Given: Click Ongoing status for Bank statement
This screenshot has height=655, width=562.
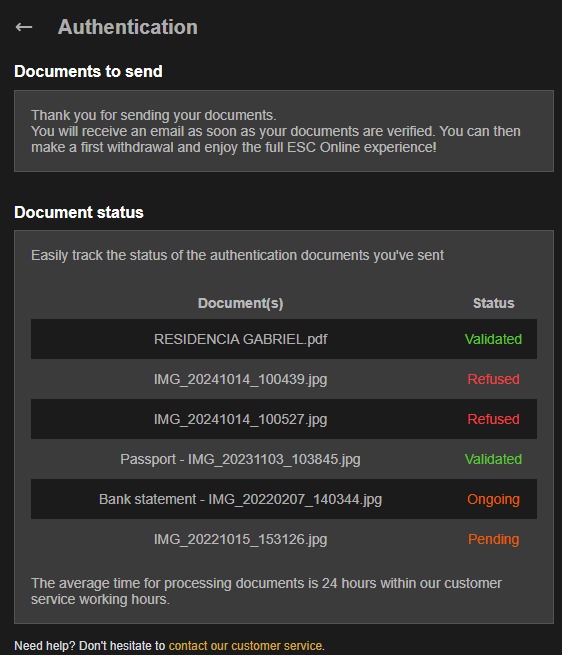Looking at the screenshot, I should point(493,499).
